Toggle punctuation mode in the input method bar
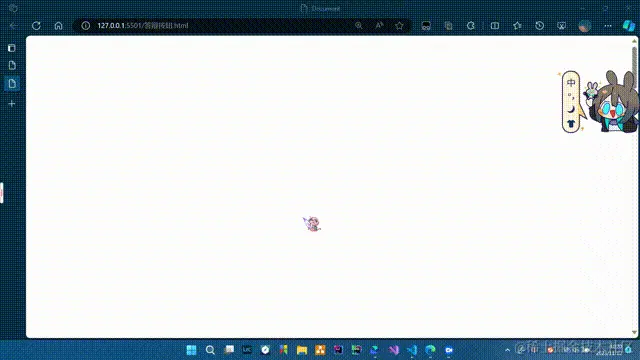 point(571,96)
